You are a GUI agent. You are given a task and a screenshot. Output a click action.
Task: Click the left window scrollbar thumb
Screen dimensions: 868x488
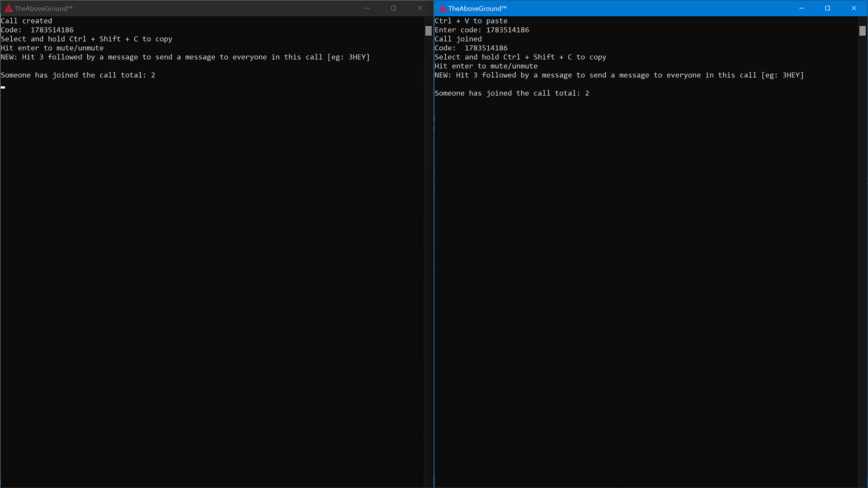(429, 31)
